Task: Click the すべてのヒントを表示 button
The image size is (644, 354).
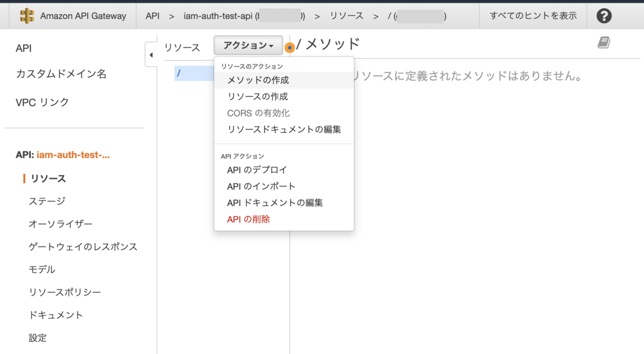Action: point(533,16)
